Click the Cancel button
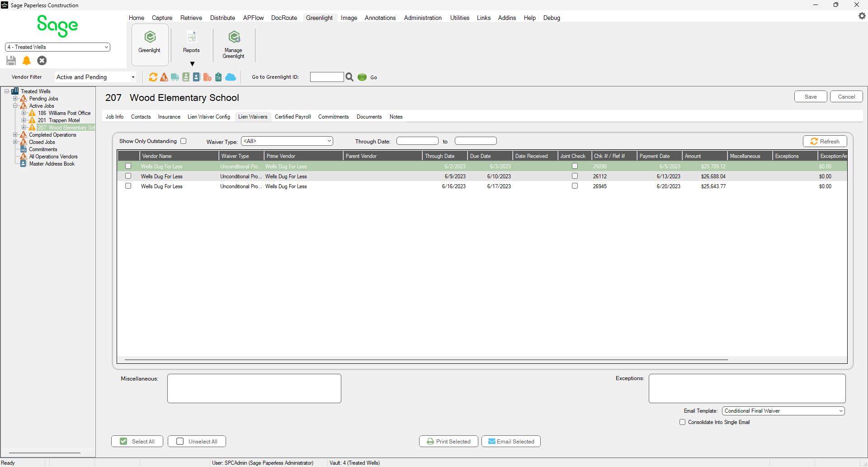Image resolution: width=868 pixels, height=467 pixels. pos(846,96)
